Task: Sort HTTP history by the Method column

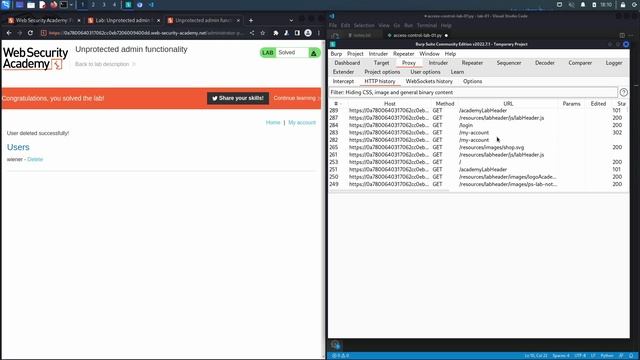Action: 445,104
